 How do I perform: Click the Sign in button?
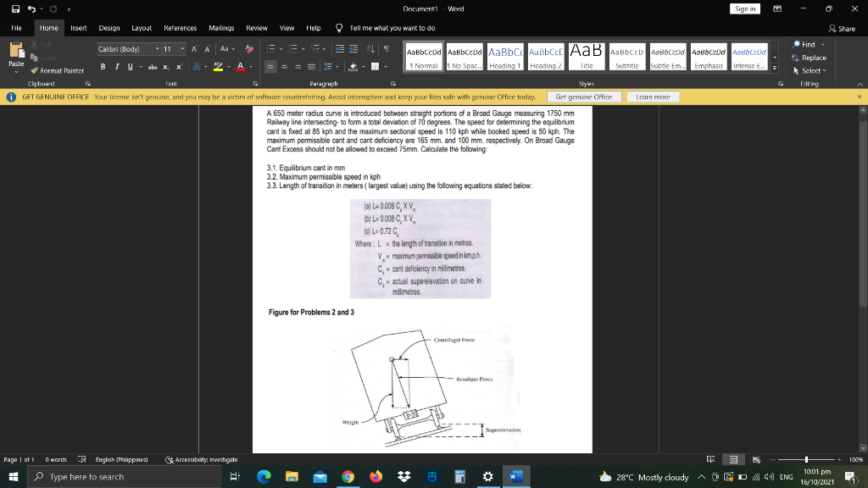(x=744, y=8)
